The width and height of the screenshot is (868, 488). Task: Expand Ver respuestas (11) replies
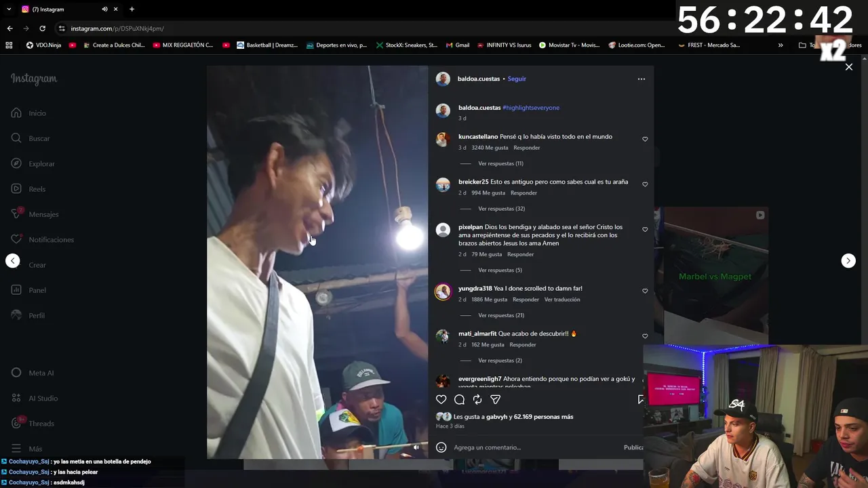500,163
